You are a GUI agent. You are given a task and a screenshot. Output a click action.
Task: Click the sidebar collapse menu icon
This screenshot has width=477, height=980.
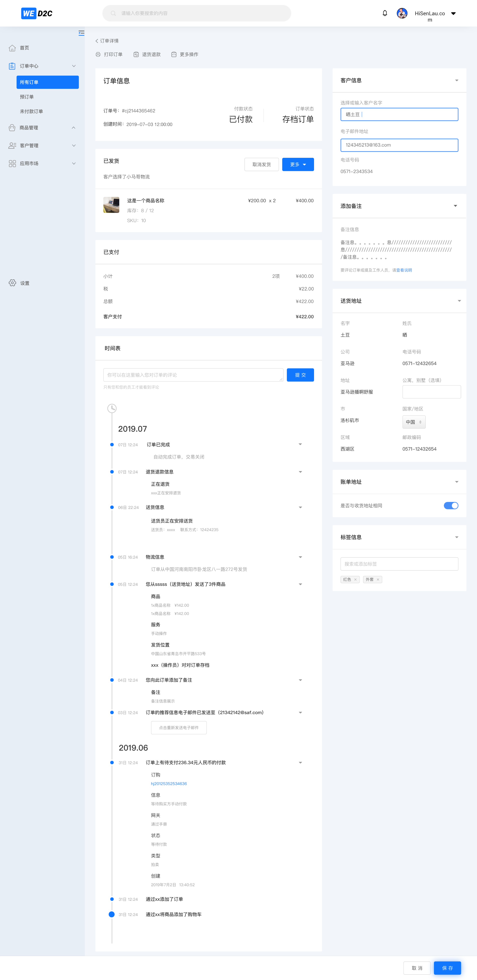[x=81, y=33]
